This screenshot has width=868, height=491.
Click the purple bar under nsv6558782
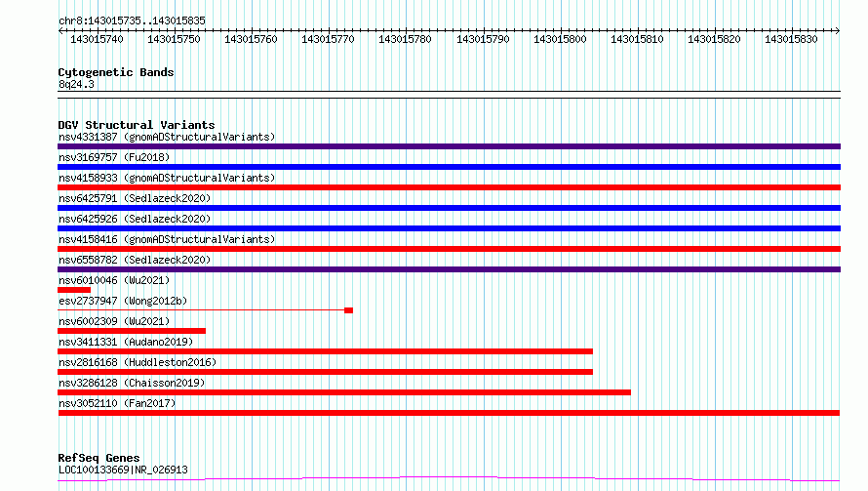449,269
